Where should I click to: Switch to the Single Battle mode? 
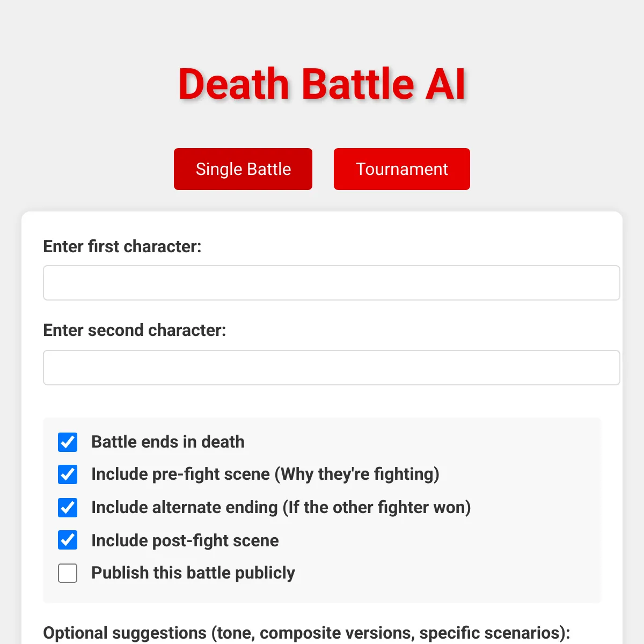coord(243,169)
